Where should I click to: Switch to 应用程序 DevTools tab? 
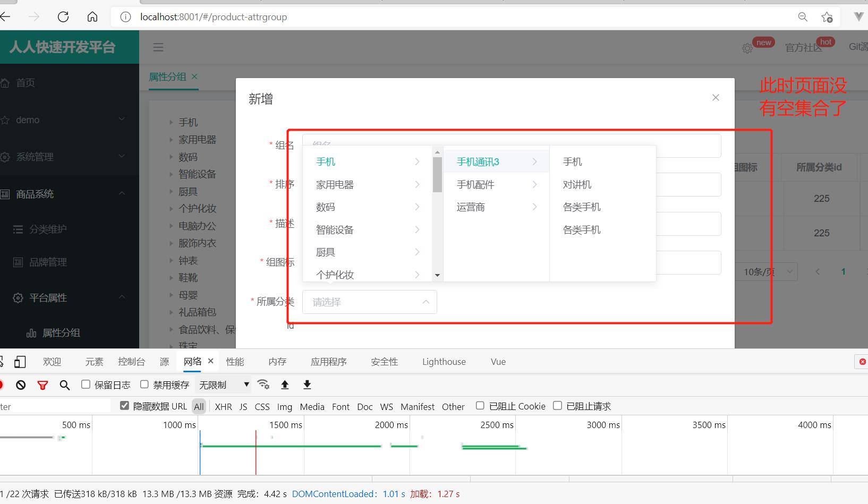[329, 362]
